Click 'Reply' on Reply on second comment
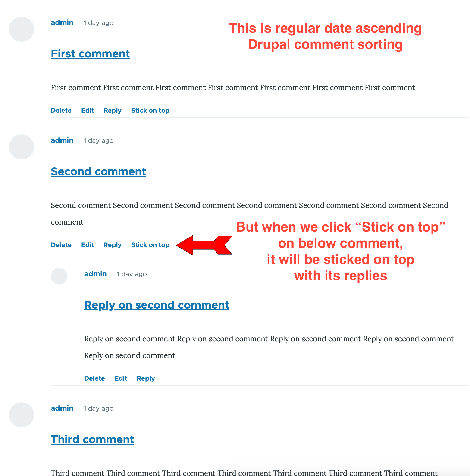Image resolution: width=470 pixels, height=476 pixels. [145, 378]
